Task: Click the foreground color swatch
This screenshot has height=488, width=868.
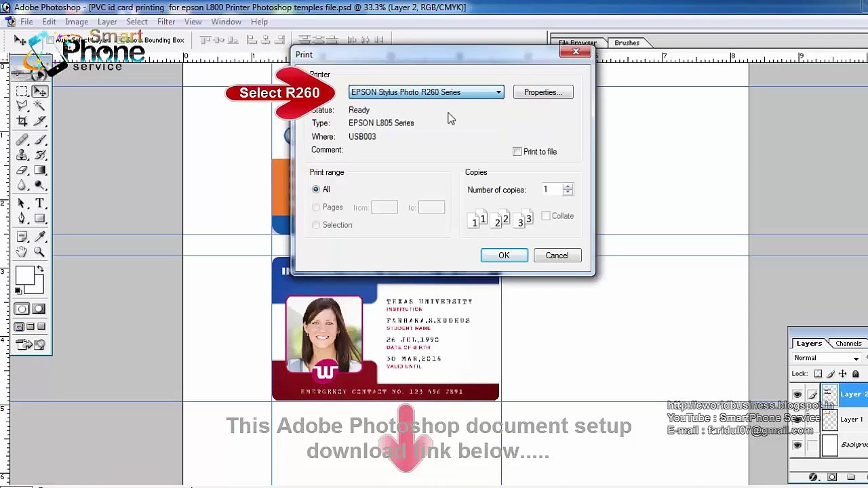Action: (24, 276)
